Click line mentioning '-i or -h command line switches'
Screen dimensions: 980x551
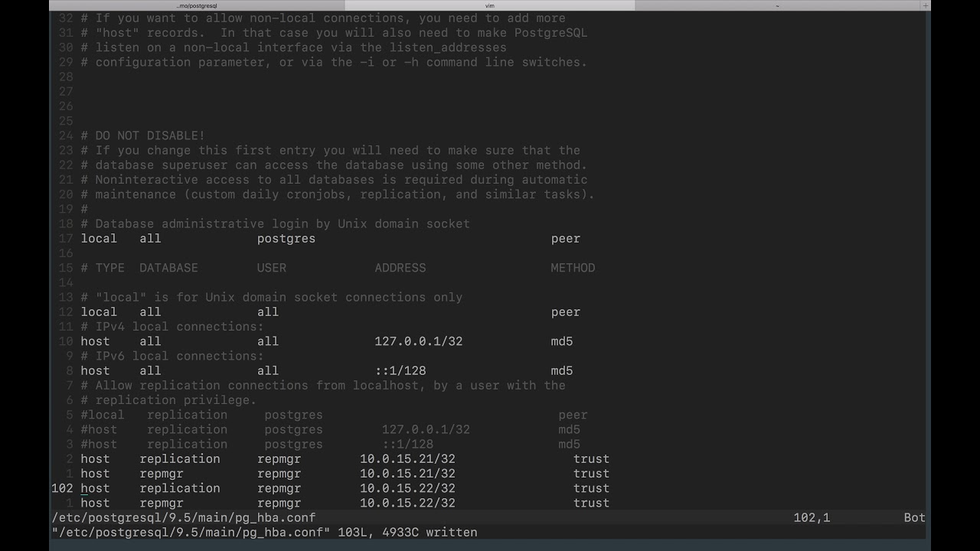pos(334,62)
